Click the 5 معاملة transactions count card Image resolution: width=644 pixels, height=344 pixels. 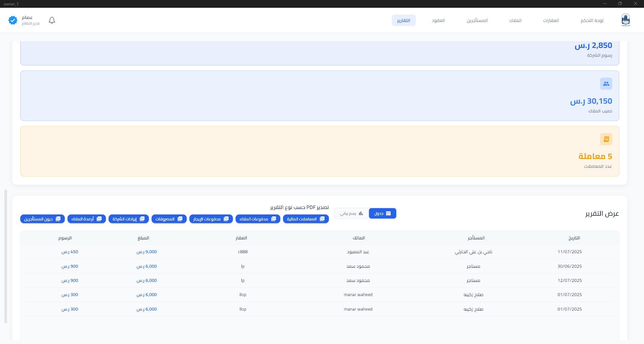point(320,151)
